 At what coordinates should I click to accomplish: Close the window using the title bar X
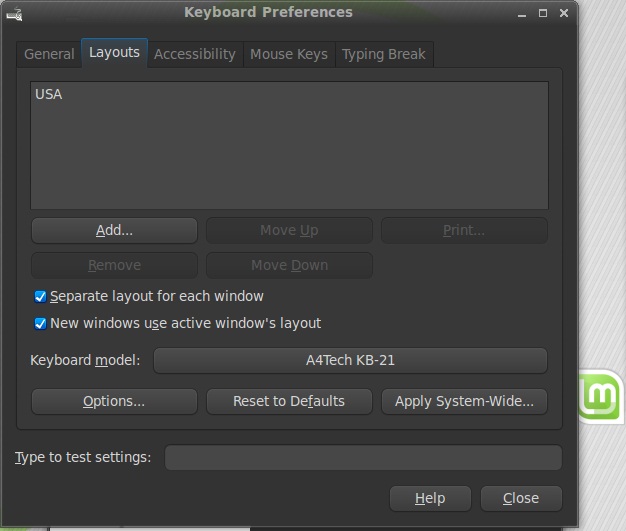565,14
